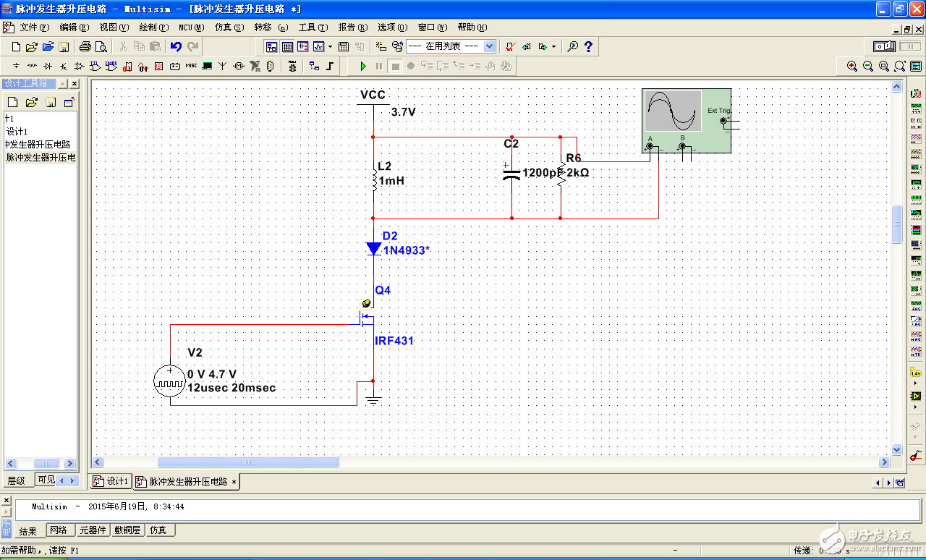Click the canvas horizontal scrollbar thumb
The width and height of the screenshot is (926, 560).
tap(248, 462)
